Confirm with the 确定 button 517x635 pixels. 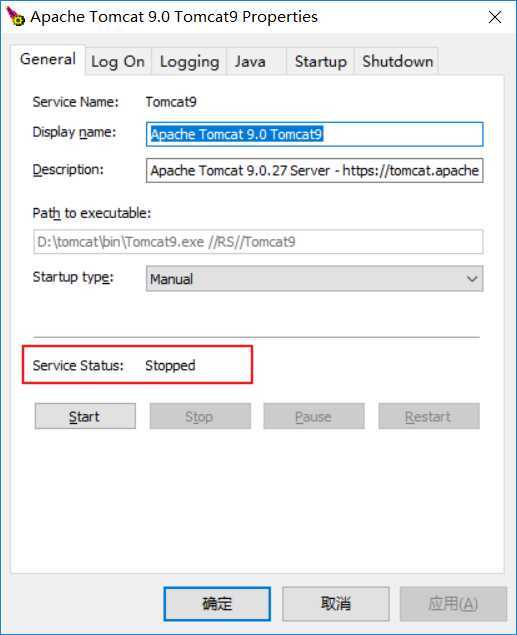coord(217,604)
